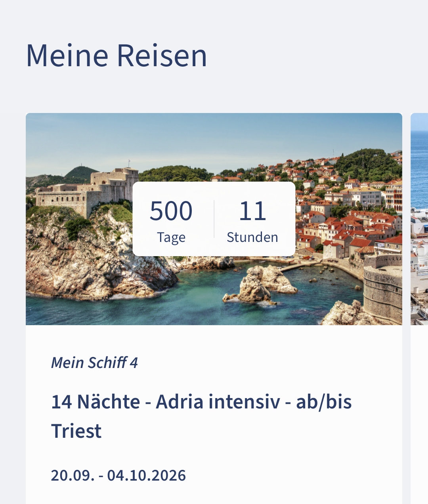This screenshot has width=428, height=504.
Task: Select the Tage label in countdown
Action: point(171,237)
